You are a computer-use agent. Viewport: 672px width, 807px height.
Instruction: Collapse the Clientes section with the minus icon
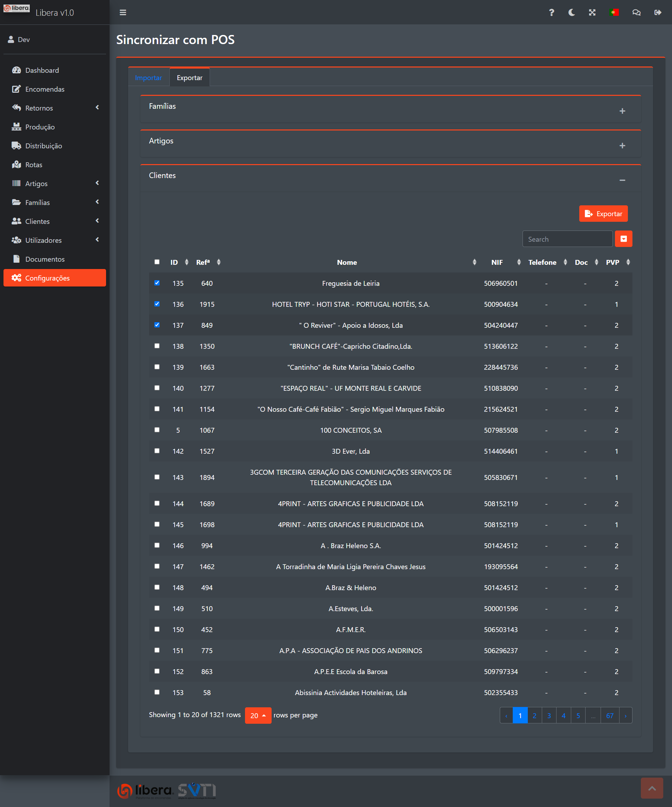click(622, 180)
